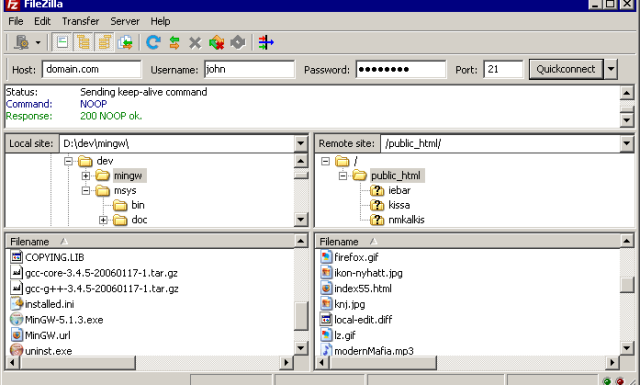640x385 pixels.
Task: Click remote file list vertical scroll thumb
Action: (627, 285)
